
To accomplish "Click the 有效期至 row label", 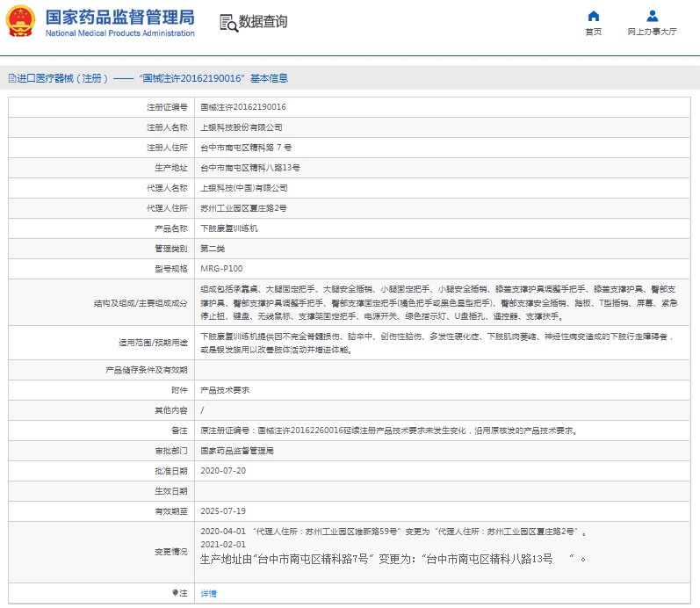I will pos(171,511).
